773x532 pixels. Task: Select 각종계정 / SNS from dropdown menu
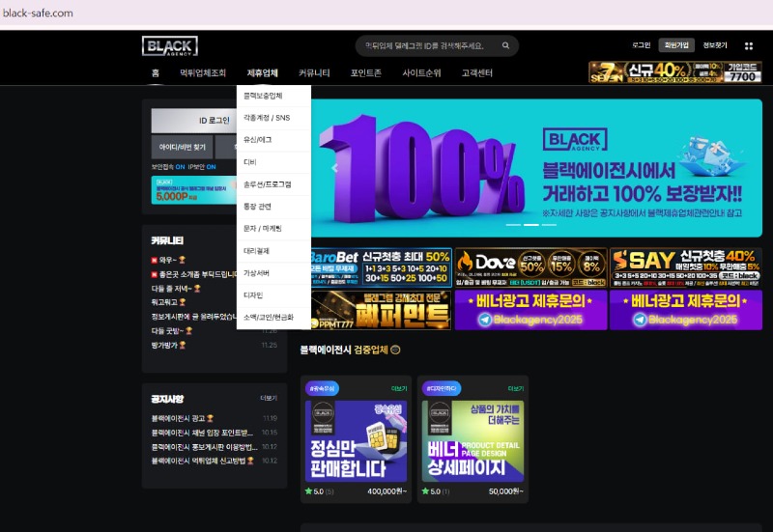coord(267,118)
